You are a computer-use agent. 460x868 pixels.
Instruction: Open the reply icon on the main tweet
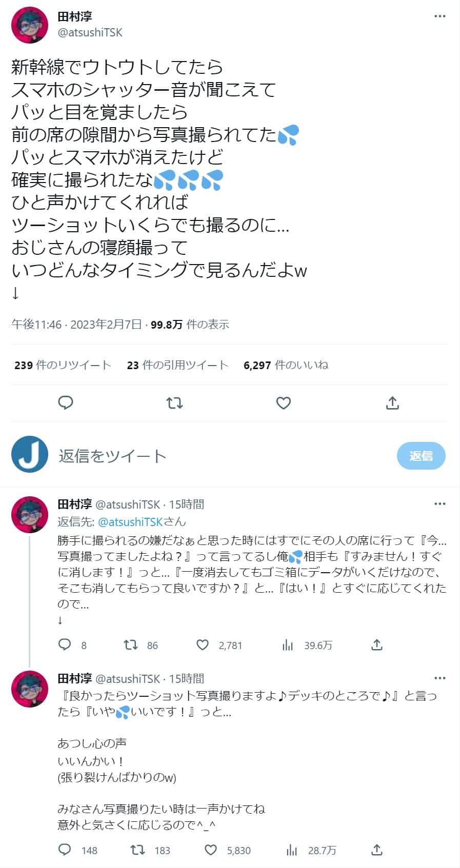click(x=65, y=403)
